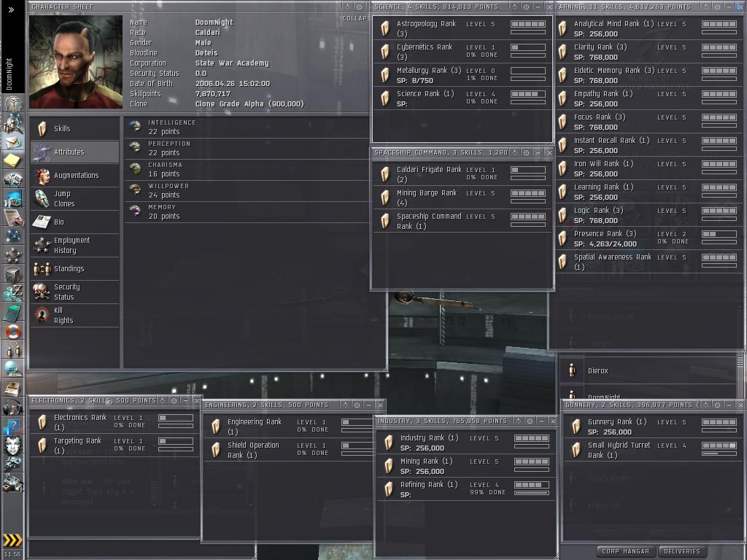The width and height of the screenshot is (747, 560).
Task: Open the wallet coins icon
Action: (x=12, y=293)
